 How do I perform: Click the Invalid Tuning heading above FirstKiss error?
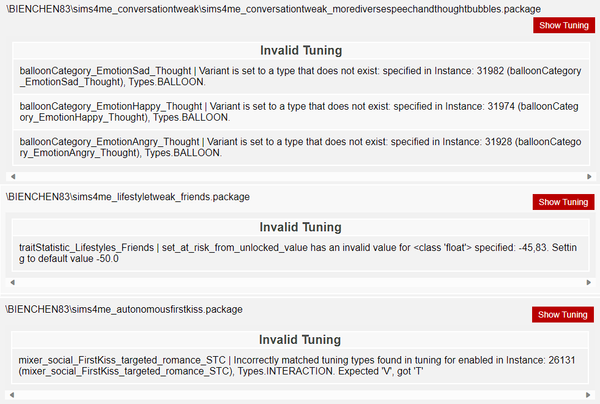pyautogui.click(x=300, y=338)
